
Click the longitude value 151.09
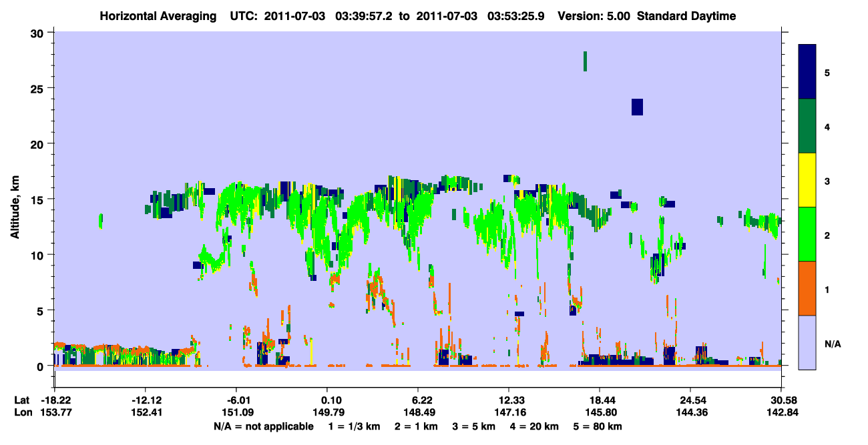coord(236,412)
